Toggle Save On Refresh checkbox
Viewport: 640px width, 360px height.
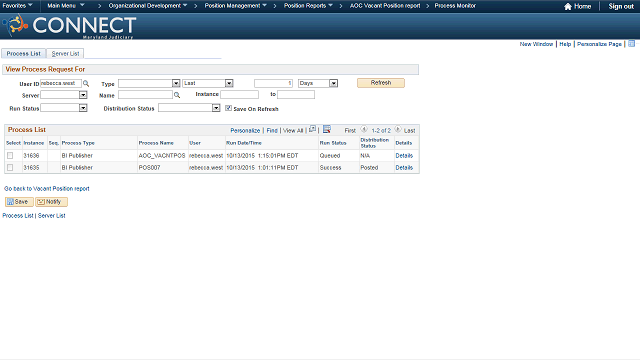pyautogui.click(x=228, y=108)
